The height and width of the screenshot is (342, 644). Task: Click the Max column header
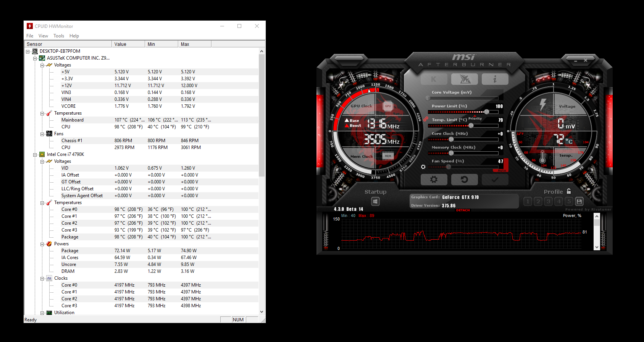coord(195,44)
